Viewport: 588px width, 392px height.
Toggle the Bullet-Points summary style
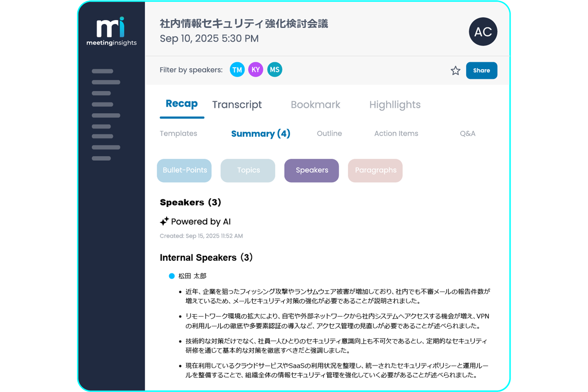184,170
